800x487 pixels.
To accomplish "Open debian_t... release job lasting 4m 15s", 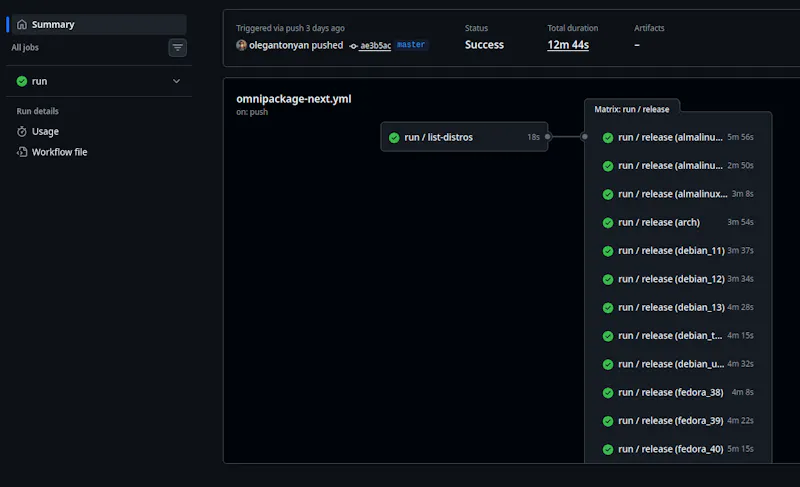I will 678,336.
